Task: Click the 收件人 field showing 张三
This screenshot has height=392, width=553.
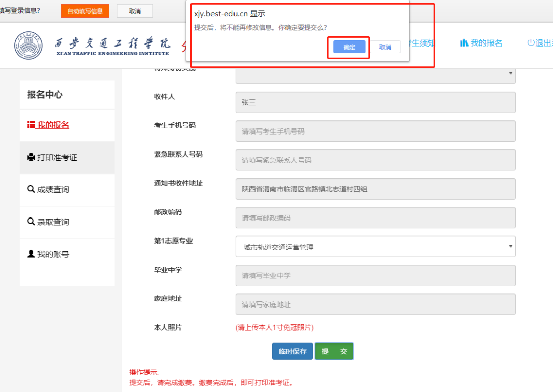Action: [x=375, y=102]
